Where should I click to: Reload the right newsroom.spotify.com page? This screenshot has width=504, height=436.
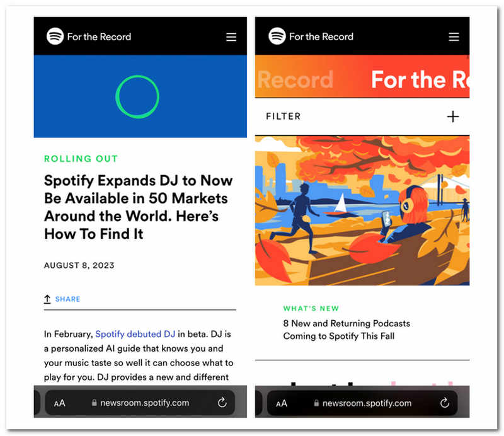(445, 403)
